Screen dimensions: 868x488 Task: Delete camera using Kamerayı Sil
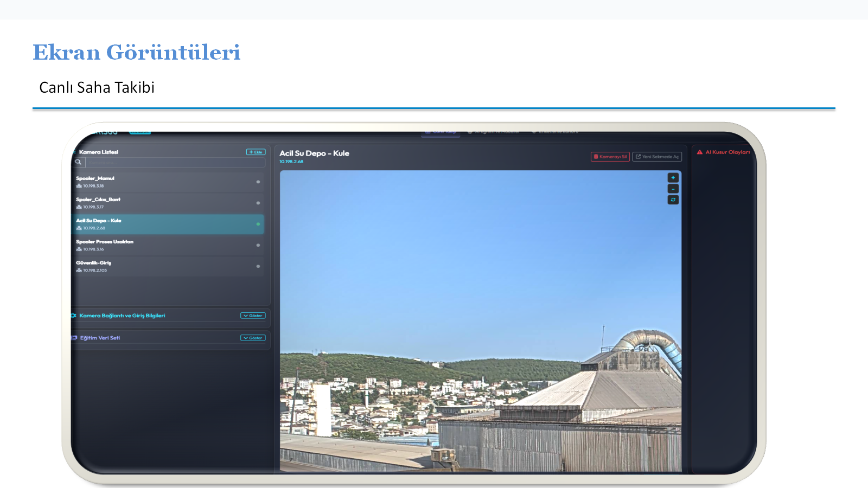click(x=610, y=157)
